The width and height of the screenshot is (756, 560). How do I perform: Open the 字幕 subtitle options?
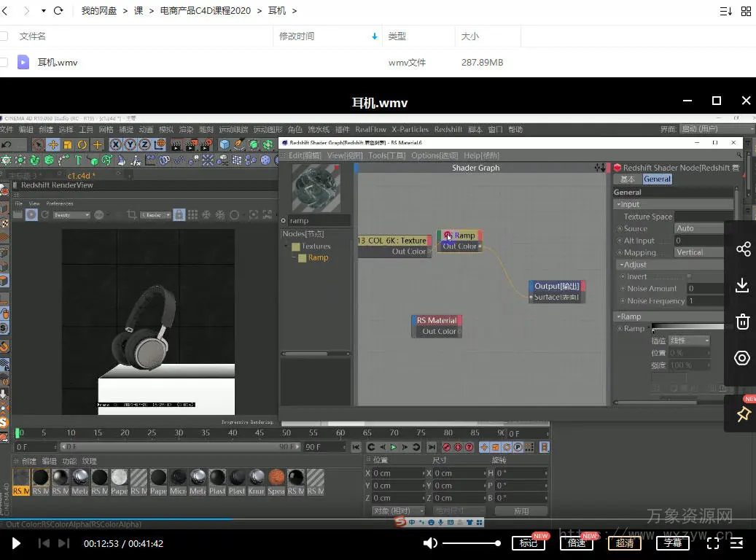pyautogui.click(x=672, y=543)
